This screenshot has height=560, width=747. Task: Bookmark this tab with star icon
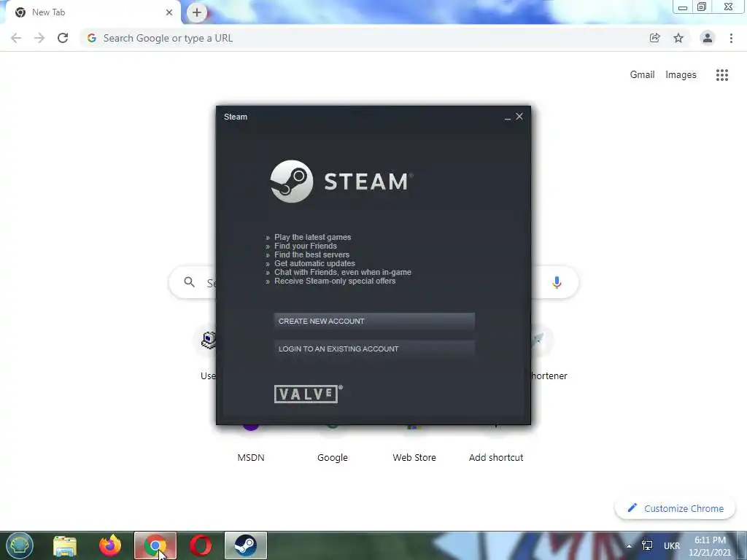coord(678,38)
